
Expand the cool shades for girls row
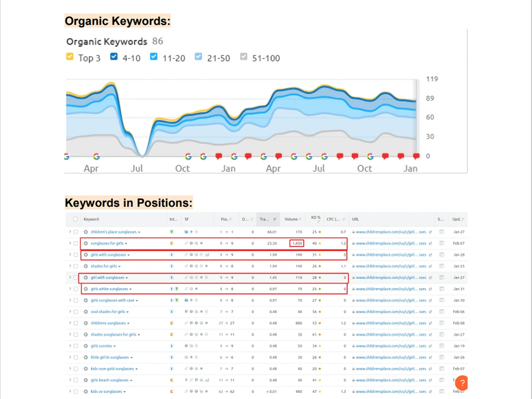[70, 312]
